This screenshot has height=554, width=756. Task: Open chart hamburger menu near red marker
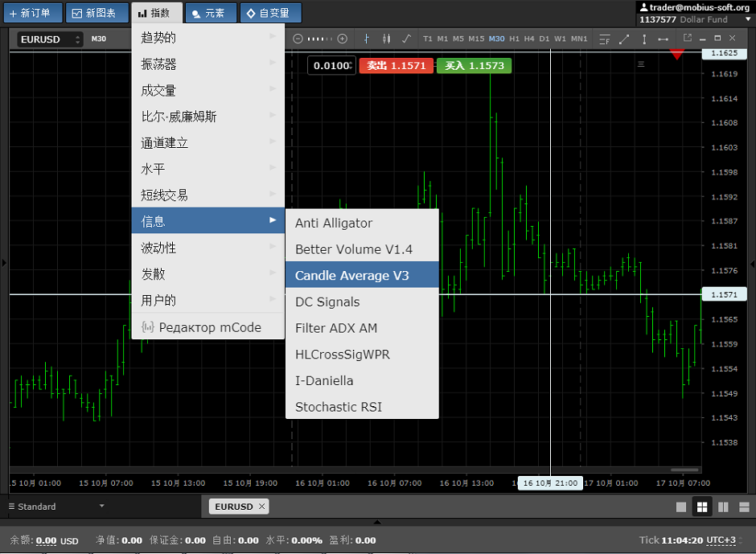(x=641, y=64)
